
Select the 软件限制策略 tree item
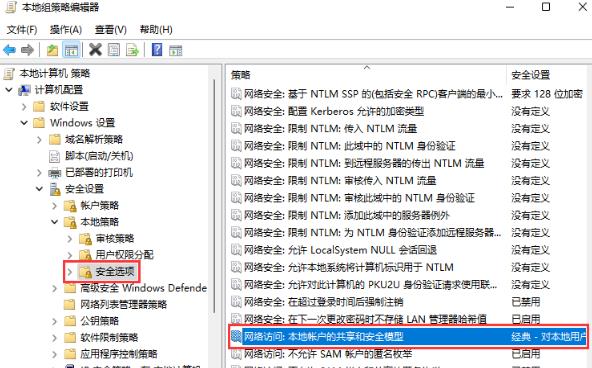coord(109,337)
